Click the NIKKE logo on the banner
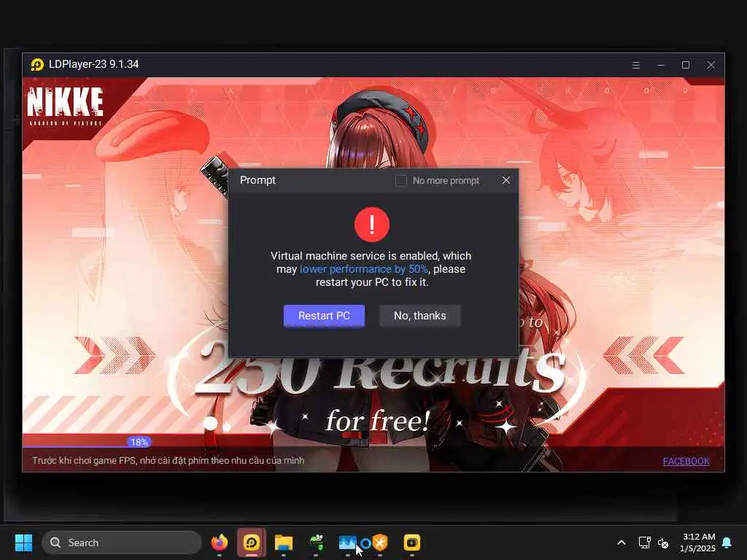 coord(65,106)
